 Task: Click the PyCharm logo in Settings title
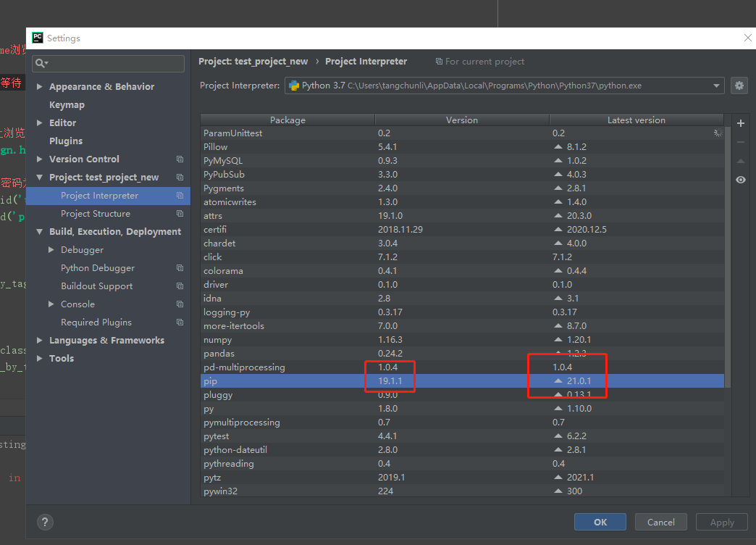[37, 38]
